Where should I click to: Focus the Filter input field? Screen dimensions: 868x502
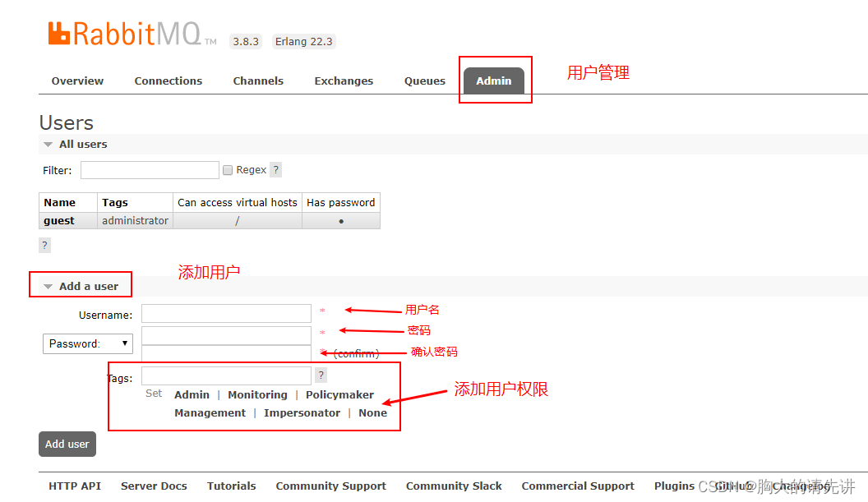tap(150, 170)
